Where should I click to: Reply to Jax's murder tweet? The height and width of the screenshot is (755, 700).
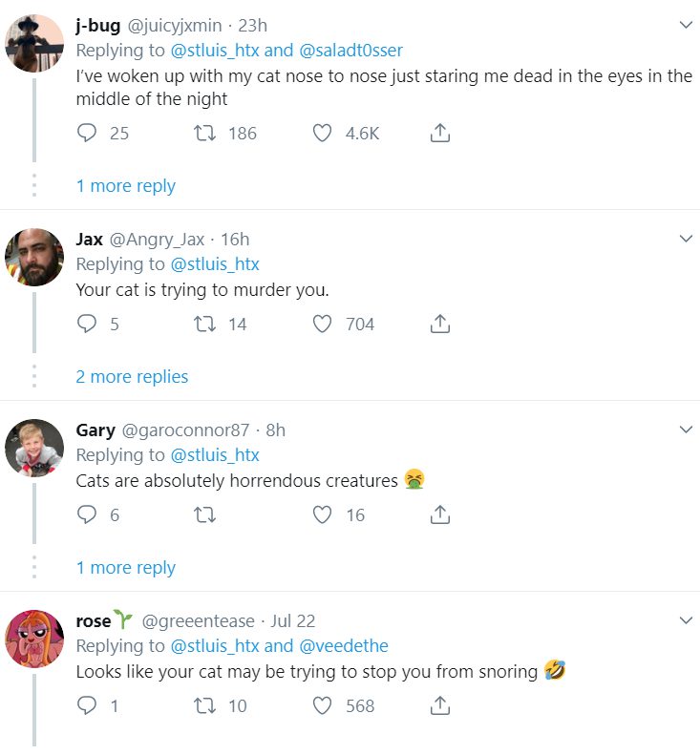88,325
